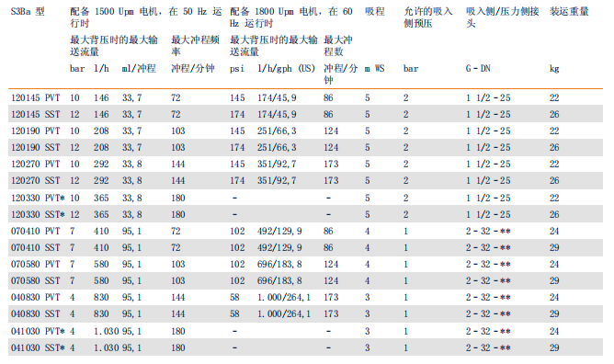Select the 040830 PVT row label

coord(36,297)
